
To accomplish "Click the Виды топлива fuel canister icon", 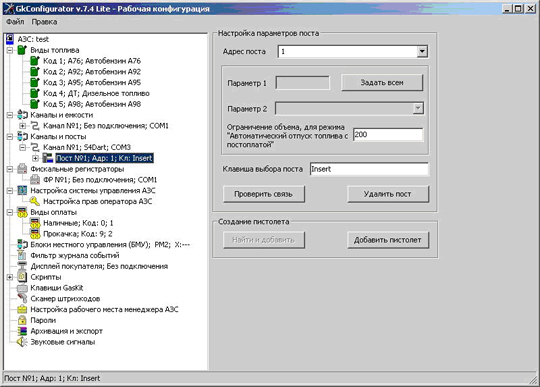I will 22,50.
